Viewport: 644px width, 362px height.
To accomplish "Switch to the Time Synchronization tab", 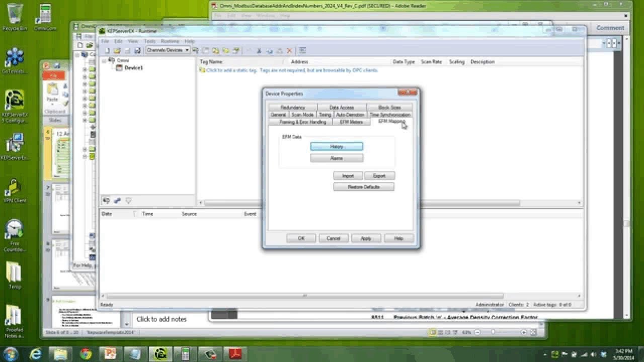I will [x=390, y=115].
